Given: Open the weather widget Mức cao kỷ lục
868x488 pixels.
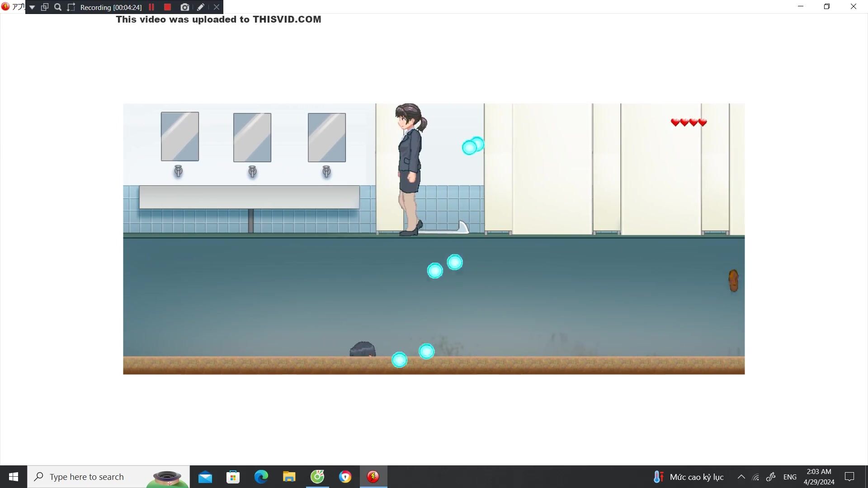Looking at the screenshot, I should (x=689, y=477).
